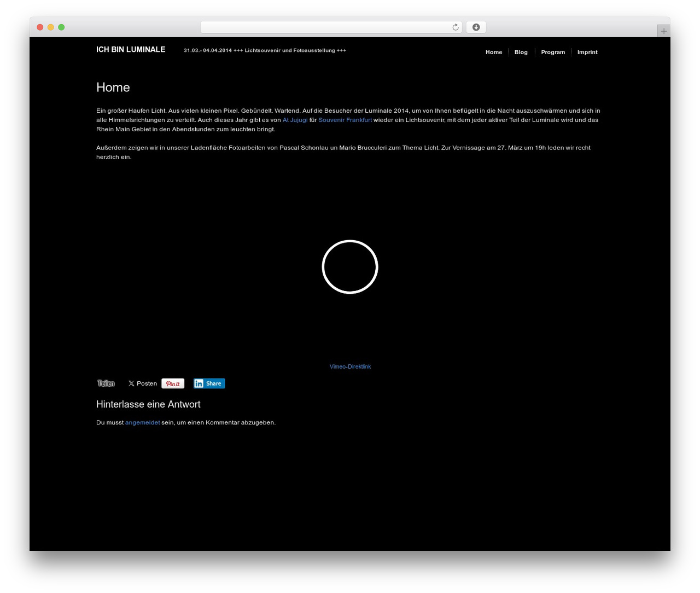
Task: Go to the Blog menu item
Action: [521, 52]
